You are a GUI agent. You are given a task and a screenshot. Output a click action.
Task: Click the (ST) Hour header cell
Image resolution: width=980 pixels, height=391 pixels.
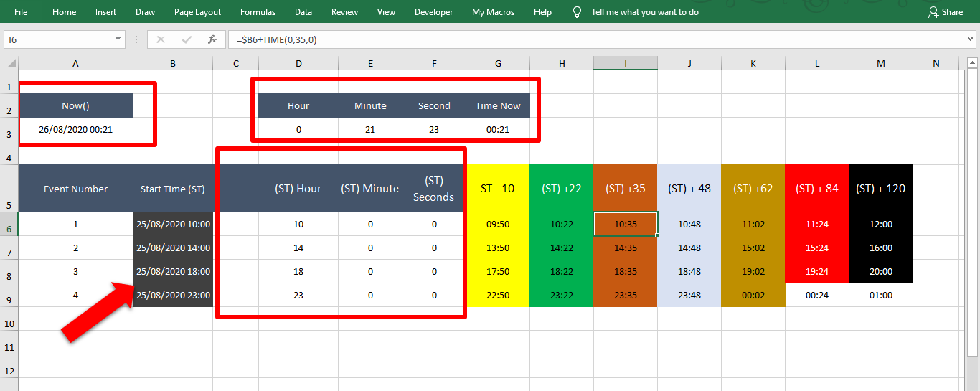[x=298, y=189]
